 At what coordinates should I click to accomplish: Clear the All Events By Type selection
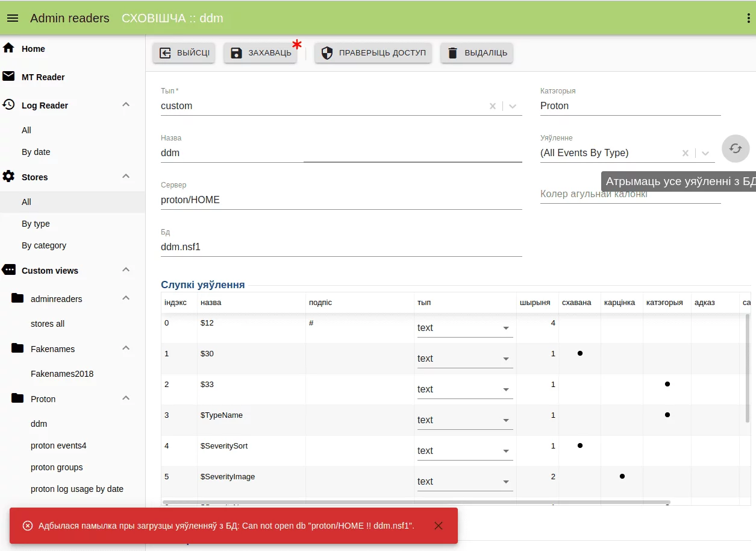coord(685,153)
